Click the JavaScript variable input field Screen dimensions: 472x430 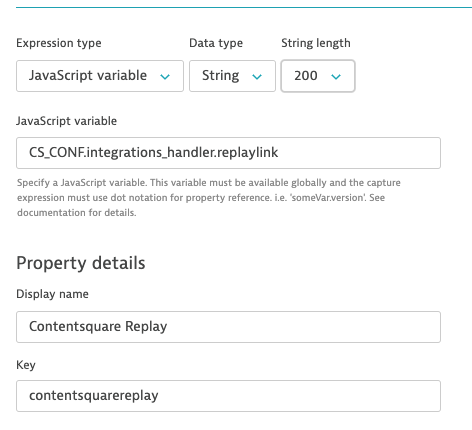pyautogui.click(x=228, y=153)
